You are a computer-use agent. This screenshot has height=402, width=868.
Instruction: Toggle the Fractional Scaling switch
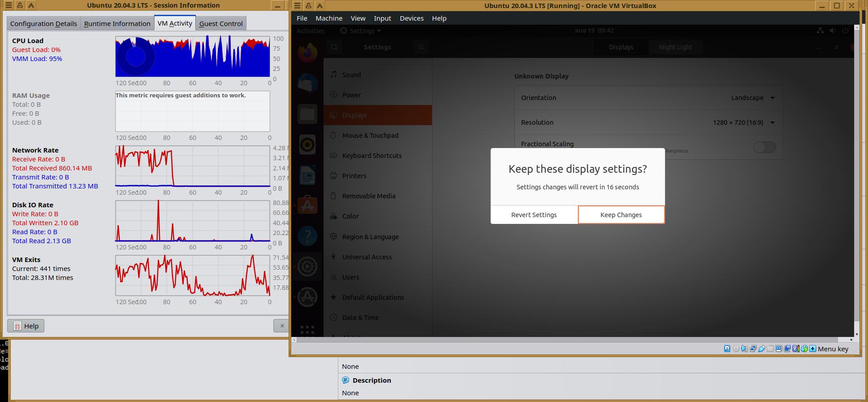(x=764, y=147)
